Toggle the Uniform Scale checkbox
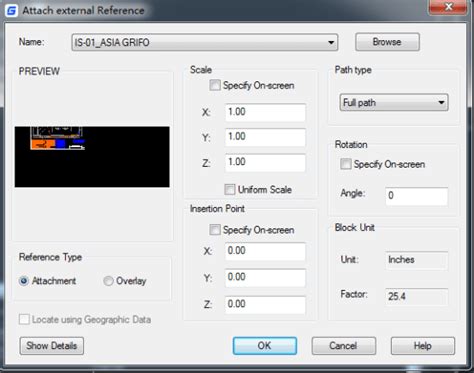The image size is (474, 373). [x=229, y=189]
